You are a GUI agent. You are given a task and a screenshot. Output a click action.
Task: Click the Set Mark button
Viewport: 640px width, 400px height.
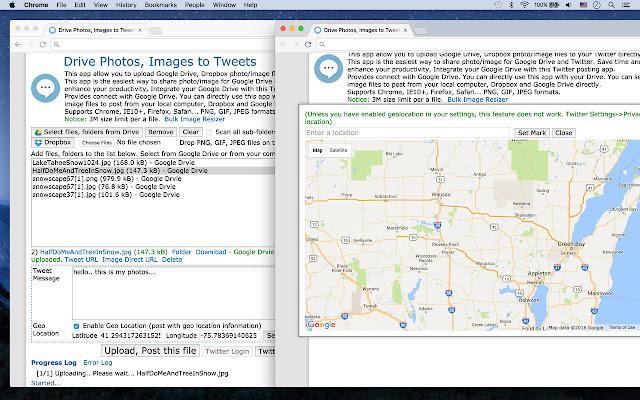(x=532, y=133)
